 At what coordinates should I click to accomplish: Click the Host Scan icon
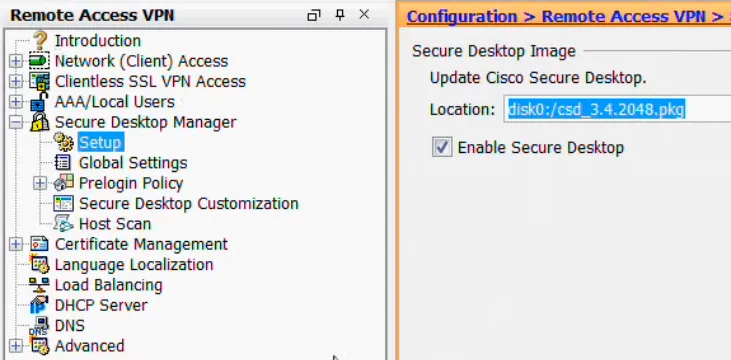tap(63, 224)
